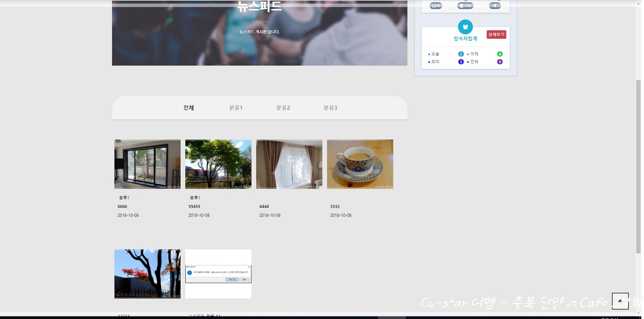The width and height of the screenshot is (644, 319).
Task: Switch to the 분류2 tab
Action: coord(283,108)
